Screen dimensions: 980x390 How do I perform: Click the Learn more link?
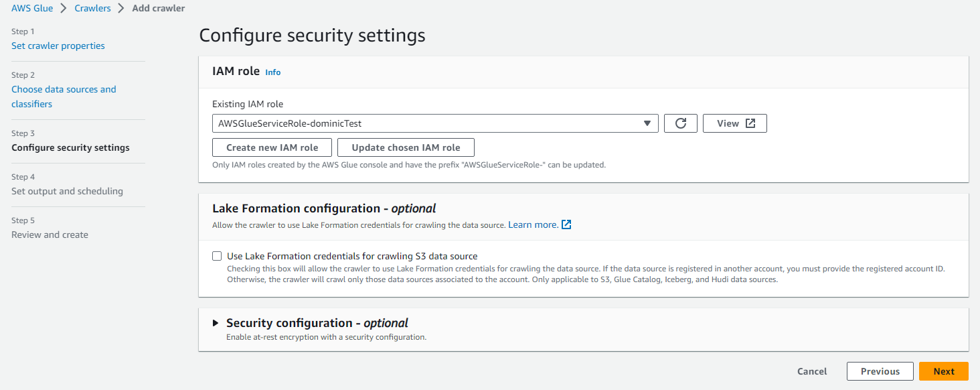coord(533,224)
